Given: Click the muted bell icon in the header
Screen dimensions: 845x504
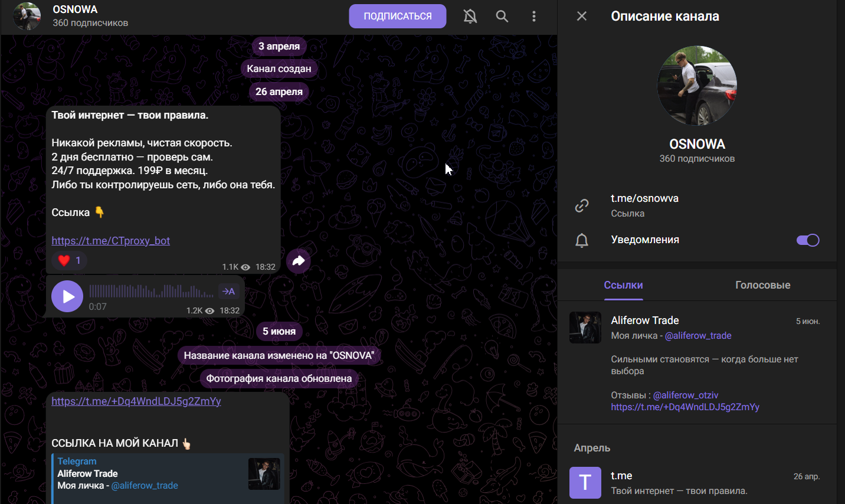Looking at the screenshot, I should 470,16.
